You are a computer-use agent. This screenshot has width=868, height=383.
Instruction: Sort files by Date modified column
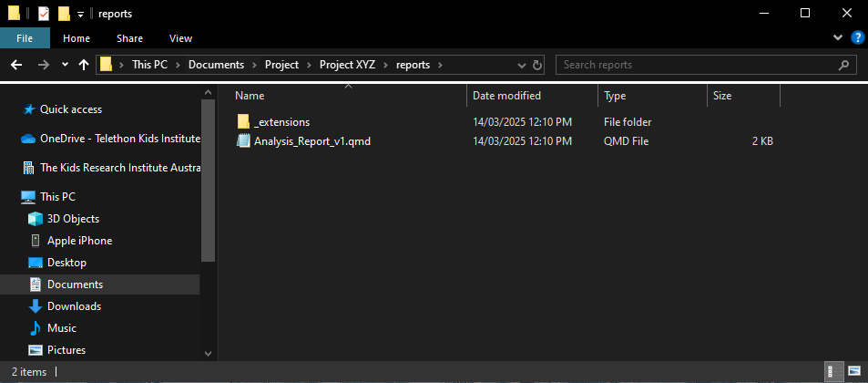click(x=506, y=96)
